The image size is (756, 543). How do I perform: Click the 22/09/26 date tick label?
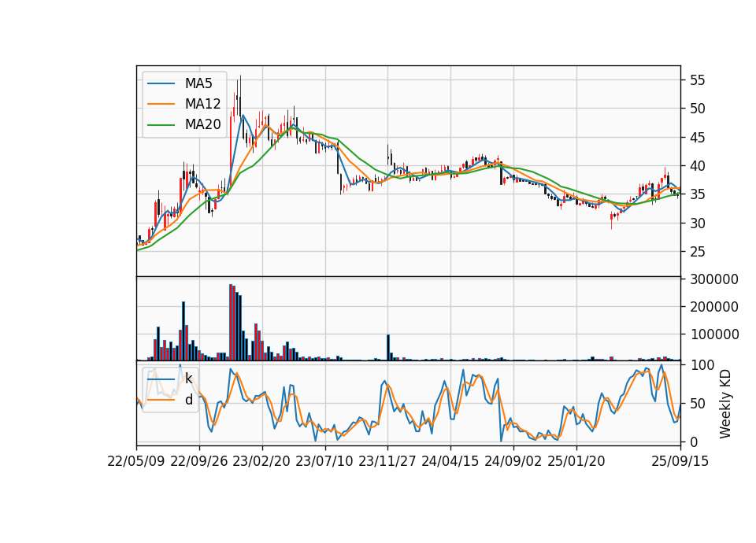click(199, 461)
